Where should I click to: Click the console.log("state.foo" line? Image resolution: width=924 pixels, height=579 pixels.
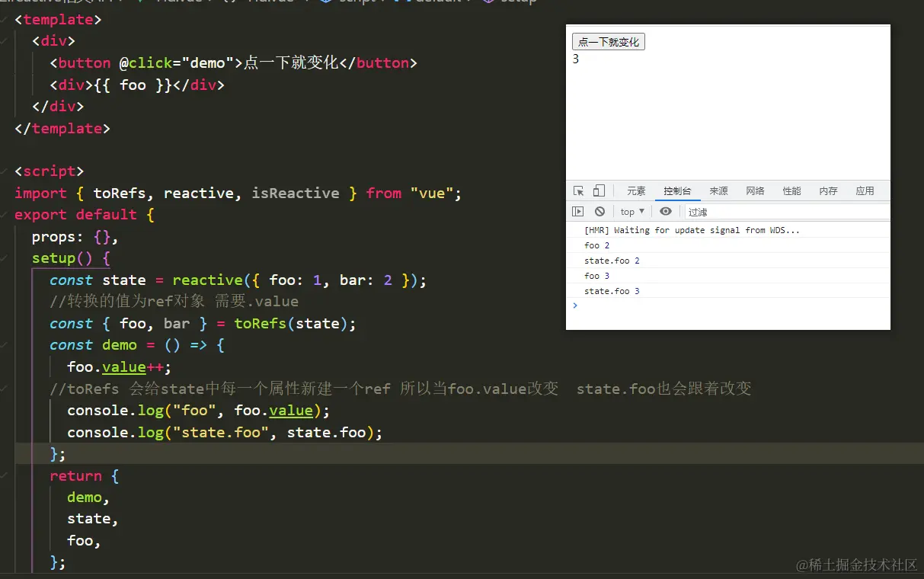pos(225,433)
